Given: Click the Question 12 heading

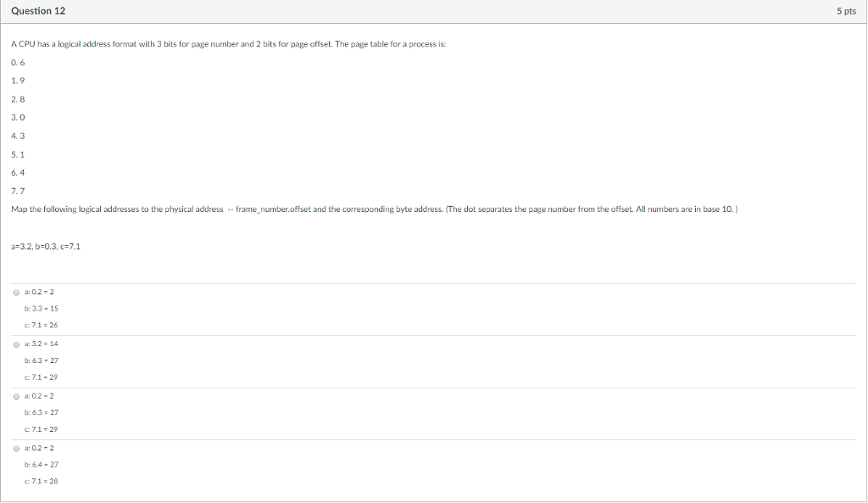Looking at the screenshot, I should tap(38, 11).
